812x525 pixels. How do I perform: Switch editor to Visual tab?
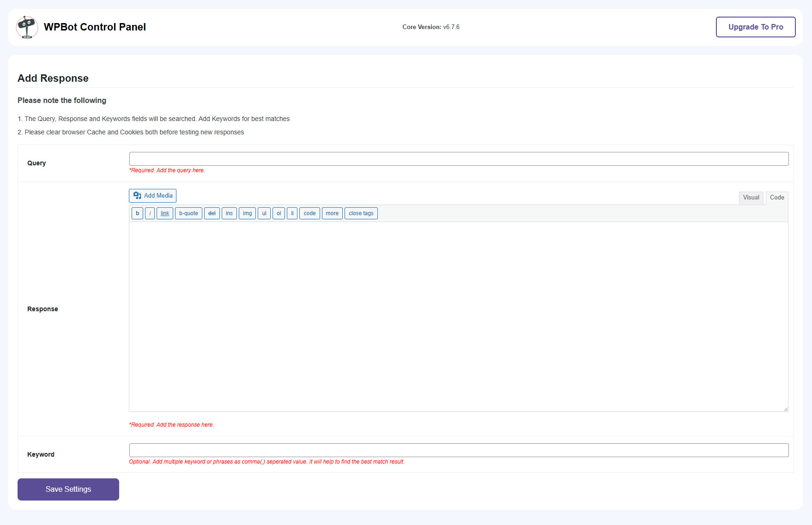(751, 198)
